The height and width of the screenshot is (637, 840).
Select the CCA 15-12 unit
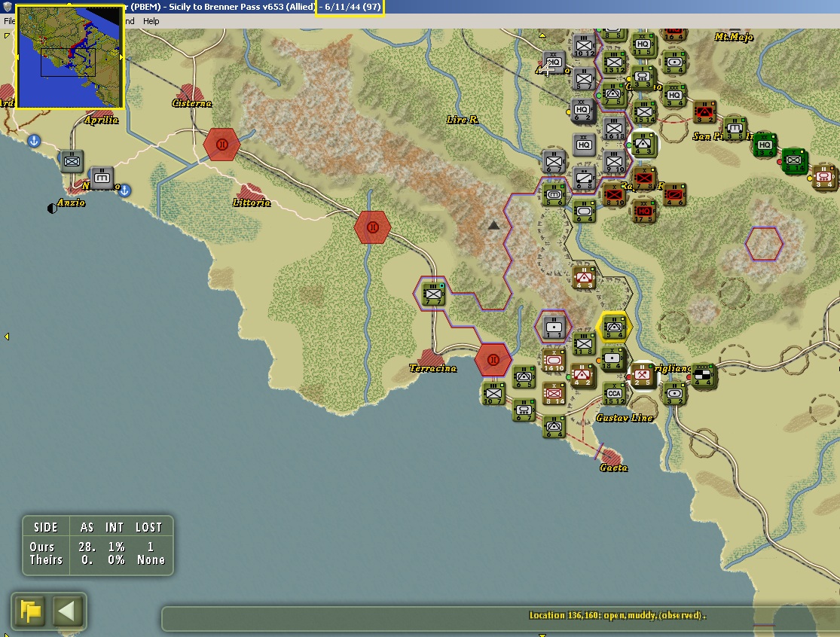(614, 394)
